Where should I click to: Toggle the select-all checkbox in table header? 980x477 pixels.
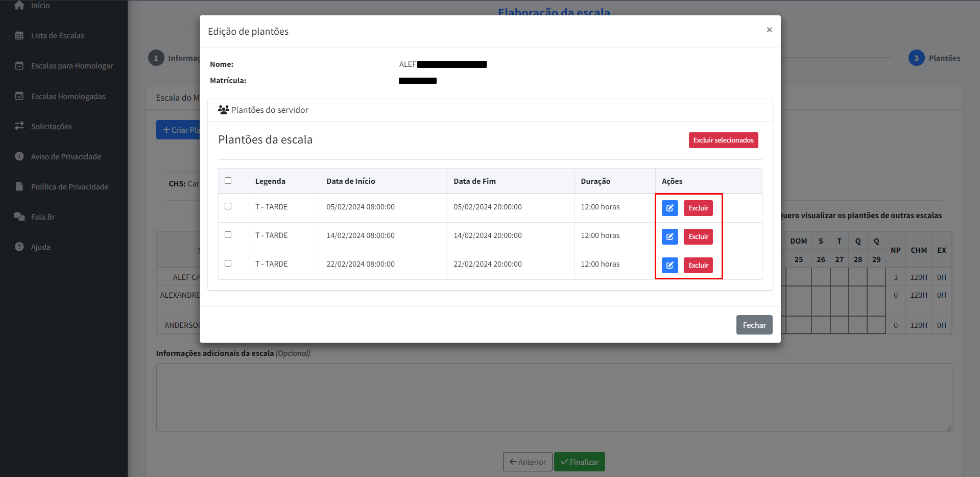coord(228,181)
